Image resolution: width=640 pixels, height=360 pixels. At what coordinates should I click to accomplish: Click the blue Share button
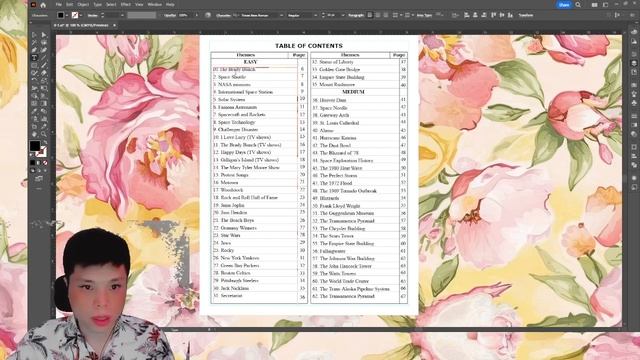564,5
